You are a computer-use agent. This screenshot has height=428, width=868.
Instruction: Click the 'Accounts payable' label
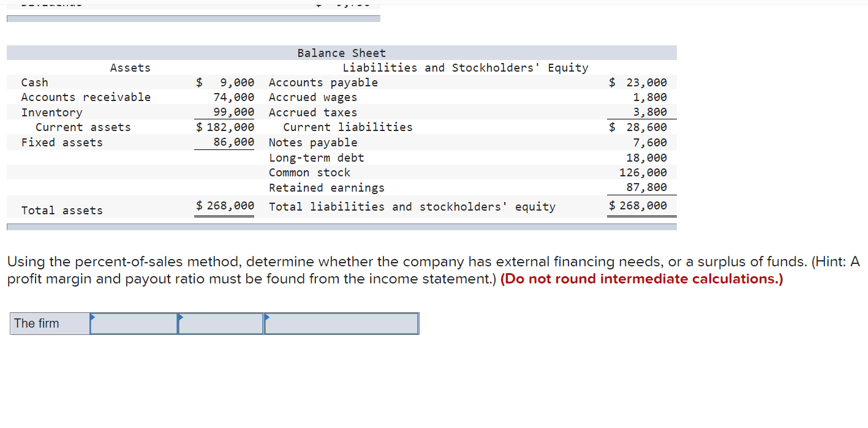click(323, 83)
